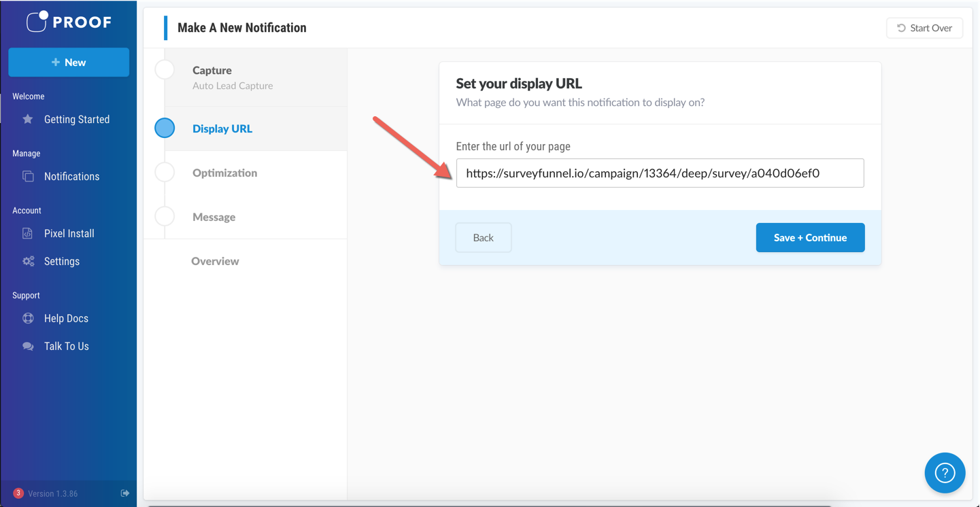Screen dimensions: 980x507
Task: Select the Message step circle
Action: pos(165,217)
